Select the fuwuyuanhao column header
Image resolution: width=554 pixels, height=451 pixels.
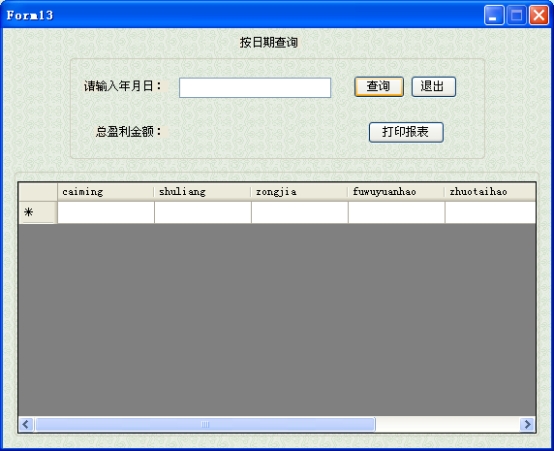pos(396,192)
